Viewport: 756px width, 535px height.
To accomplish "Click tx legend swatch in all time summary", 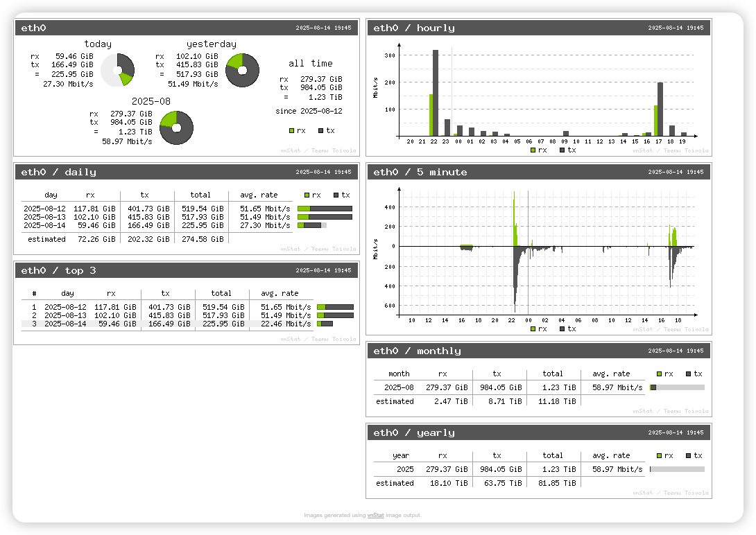I will pos(320,130).
